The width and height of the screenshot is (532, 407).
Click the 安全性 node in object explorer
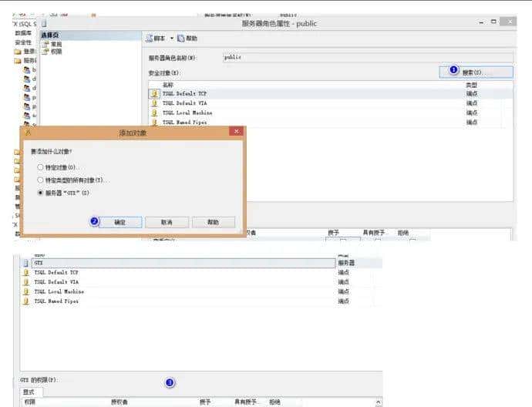(23, 42)
